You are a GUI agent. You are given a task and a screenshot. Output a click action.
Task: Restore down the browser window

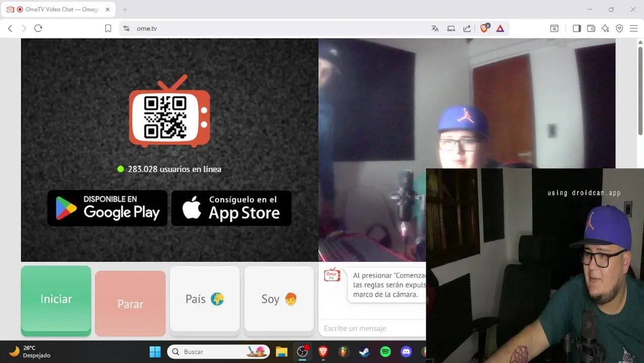point(611,10)
